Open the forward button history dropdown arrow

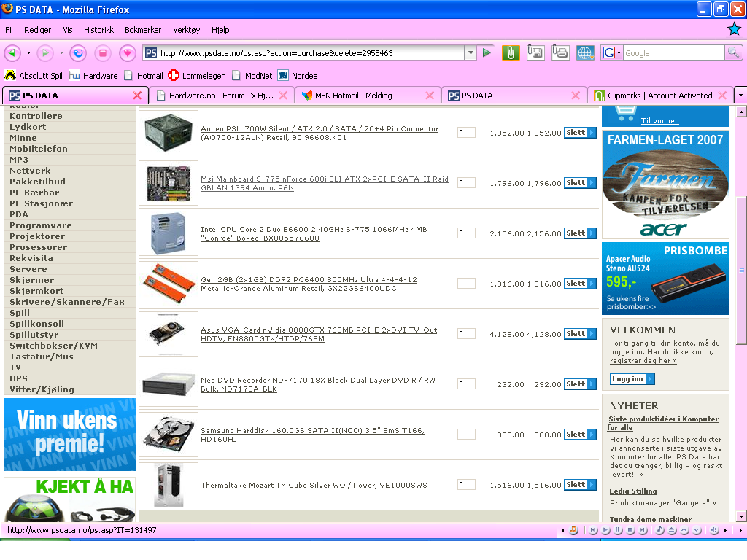coord(61,52)
